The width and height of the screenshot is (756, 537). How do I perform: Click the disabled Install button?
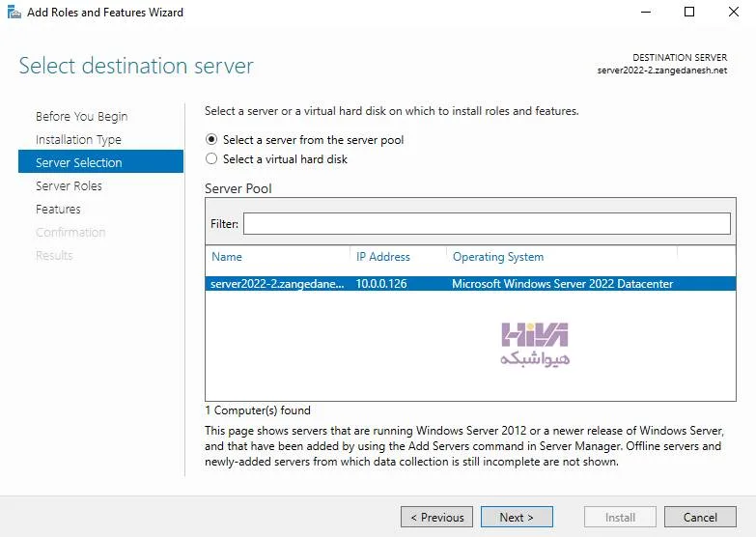click(620, 518)
